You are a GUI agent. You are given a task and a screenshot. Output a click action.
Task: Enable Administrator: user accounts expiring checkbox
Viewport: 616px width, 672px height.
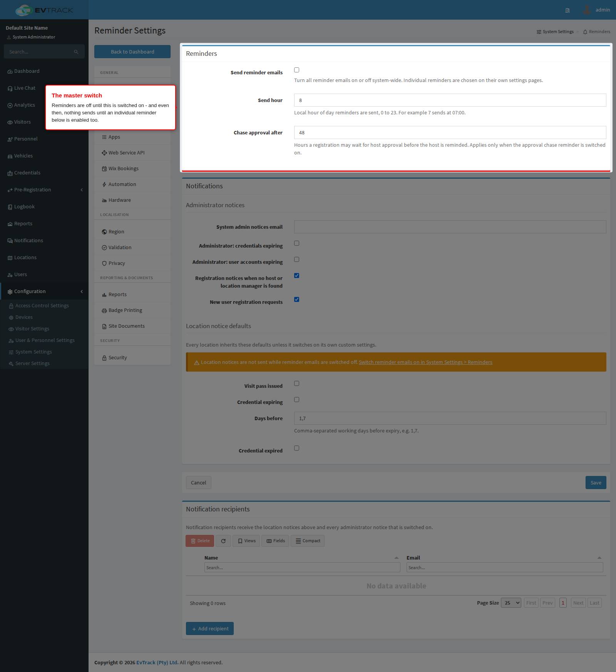point(296,260)
